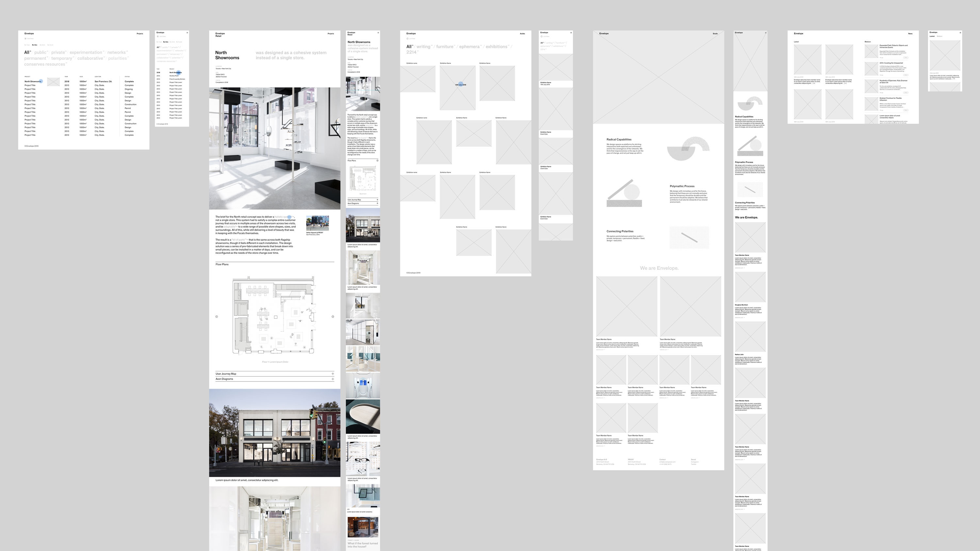Click North Showrooms preview thumbnail placeholder
The image size is (980, 551).
click(x=53, y=82)
